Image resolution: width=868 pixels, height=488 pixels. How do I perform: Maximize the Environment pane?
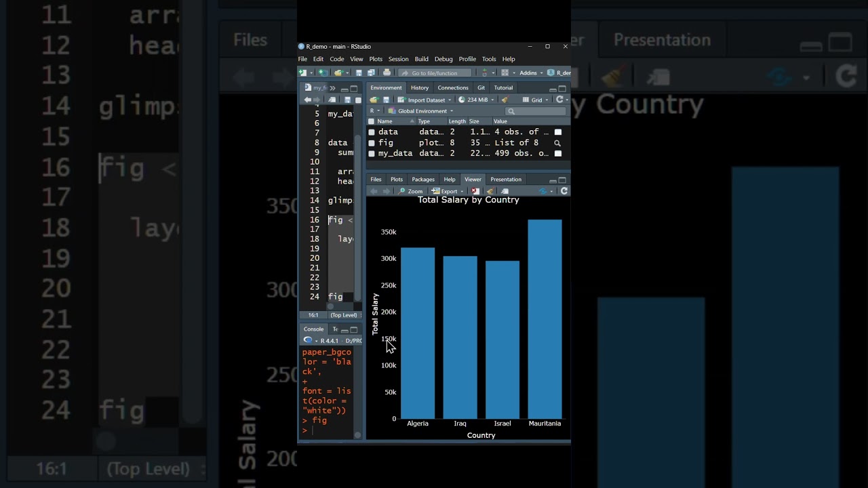click(x=562, y=89)
